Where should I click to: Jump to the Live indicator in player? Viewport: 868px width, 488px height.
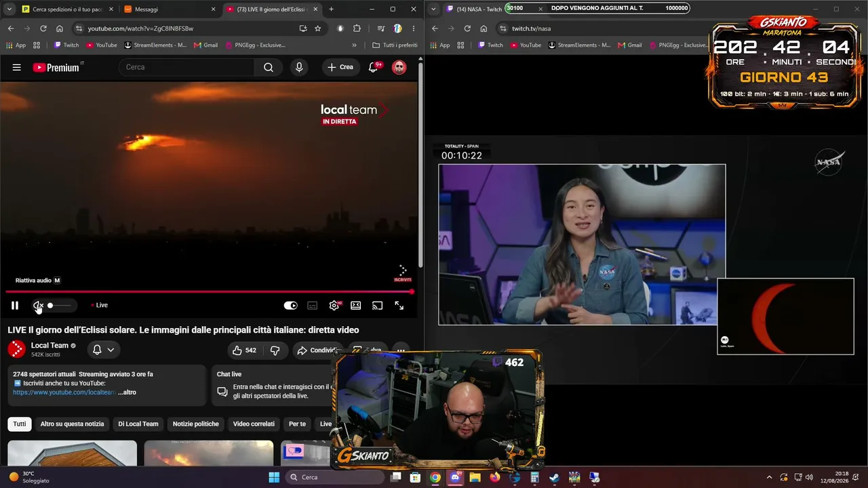pyautogui.click(x=99, y=305)
